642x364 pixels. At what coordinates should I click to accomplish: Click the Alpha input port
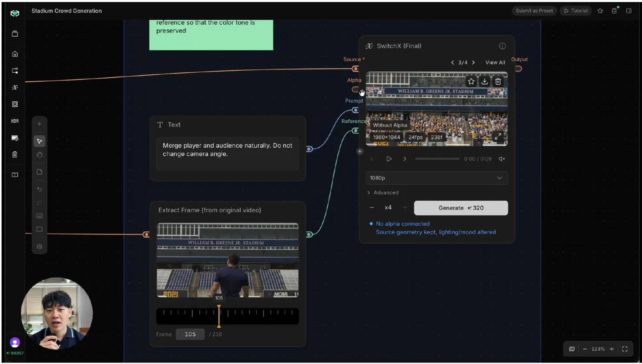pos(356,89)
